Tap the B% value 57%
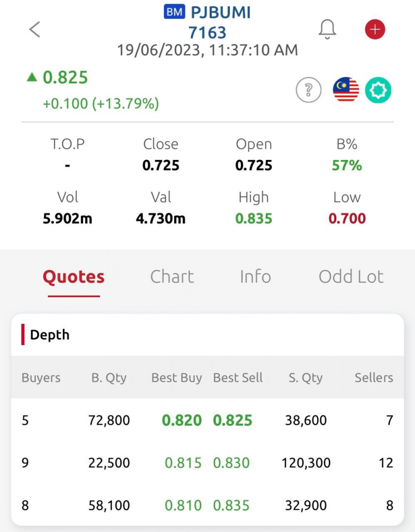Viewport: 415px width, 532px height. point(347,166)
